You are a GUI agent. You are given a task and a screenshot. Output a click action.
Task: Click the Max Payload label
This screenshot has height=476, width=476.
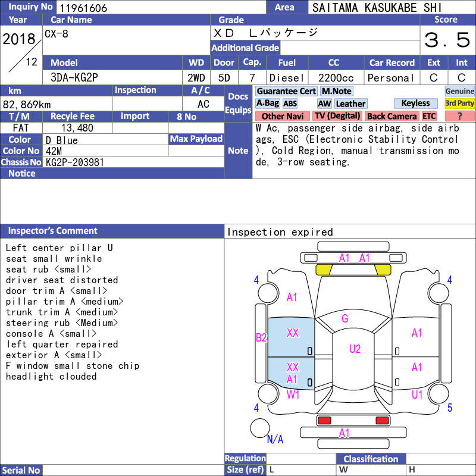pos(196,139)
